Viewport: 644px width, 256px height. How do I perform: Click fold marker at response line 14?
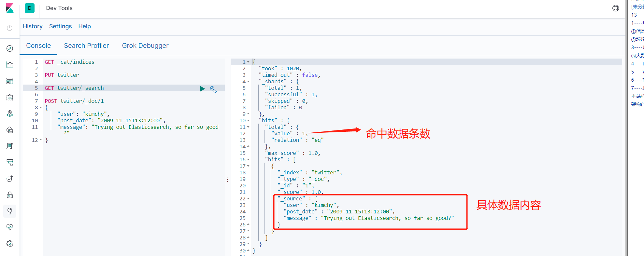coord(248,146)
